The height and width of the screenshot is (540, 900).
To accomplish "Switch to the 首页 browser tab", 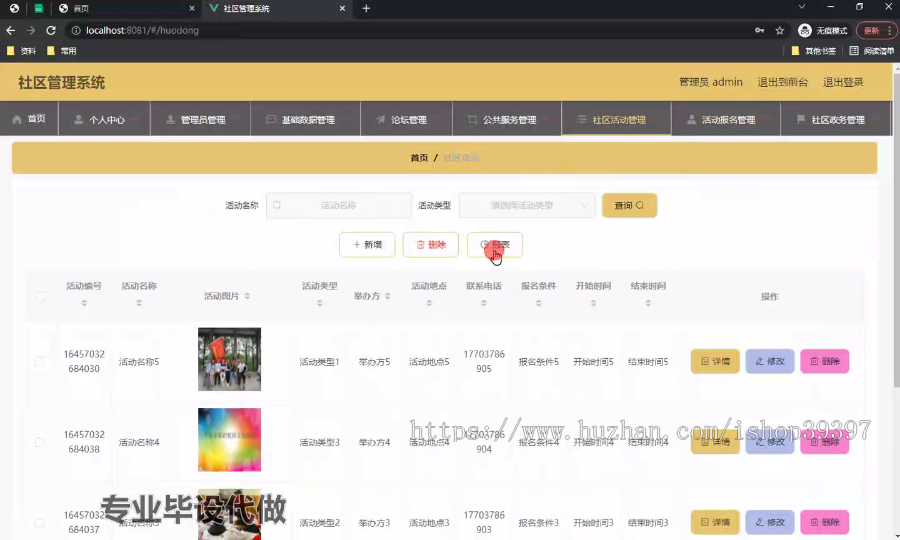I will (x=126, y=9).
